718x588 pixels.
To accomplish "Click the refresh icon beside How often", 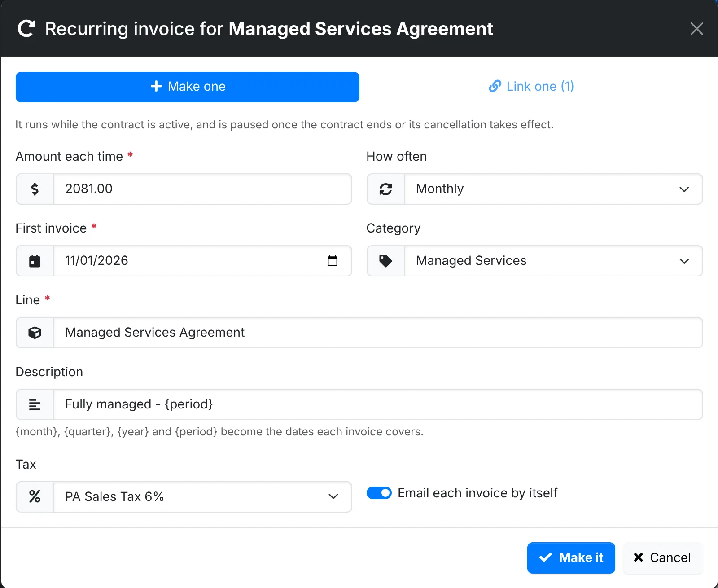I will coord(386,189).
